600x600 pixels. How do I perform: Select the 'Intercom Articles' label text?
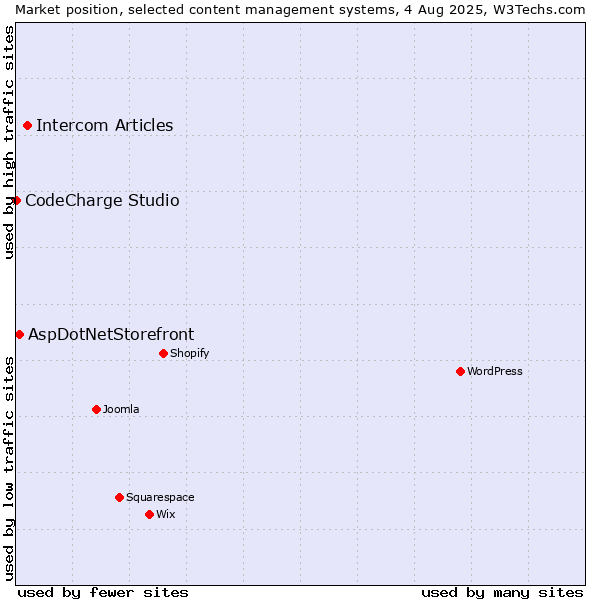tap(104, 126)
